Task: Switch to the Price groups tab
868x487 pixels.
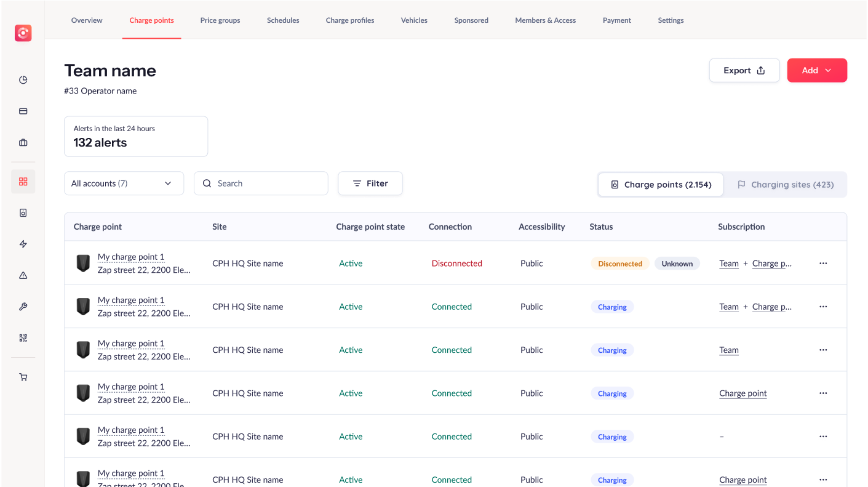Action: point(220,20)
